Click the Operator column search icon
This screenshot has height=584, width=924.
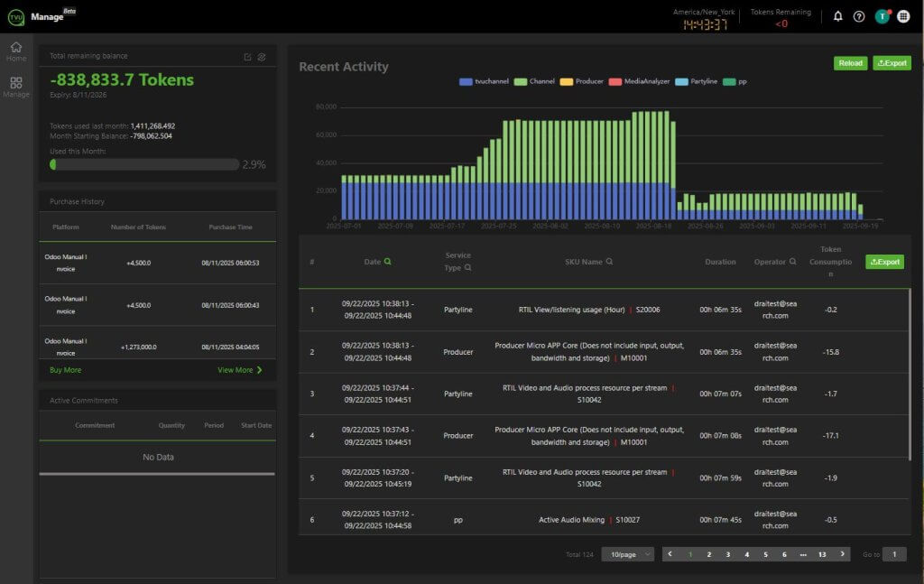(793, 262)
